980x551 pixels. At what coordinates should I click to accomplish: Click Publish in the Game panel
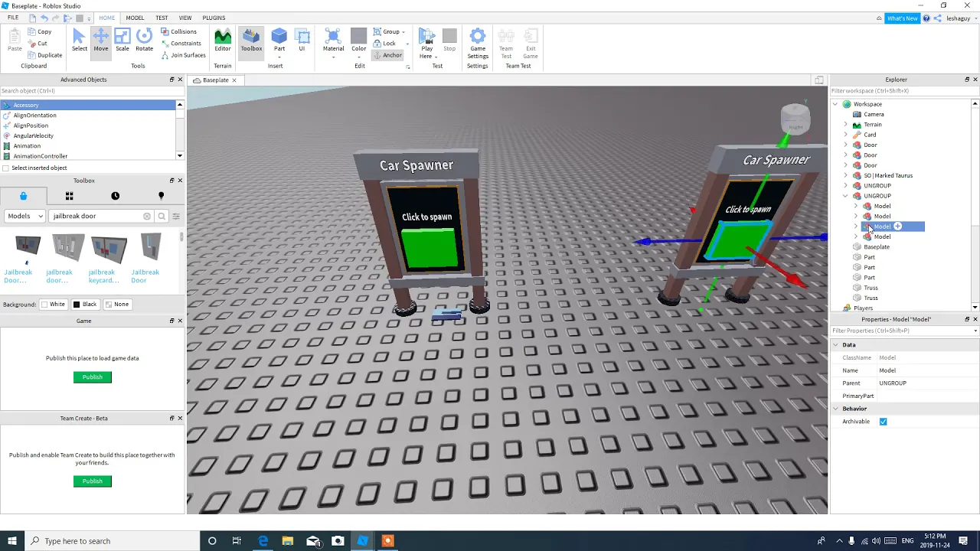(x=93, y=377)
